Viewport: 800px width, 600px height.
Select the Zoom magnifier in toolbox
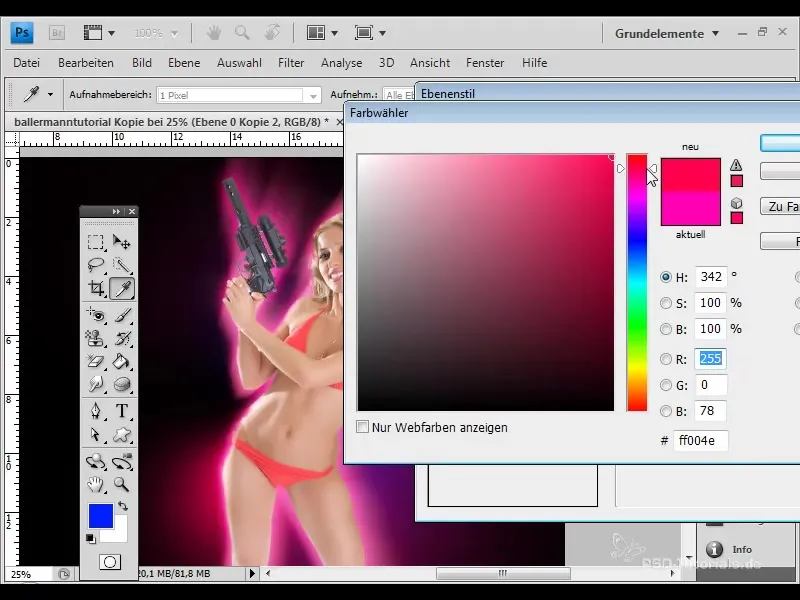122,484
